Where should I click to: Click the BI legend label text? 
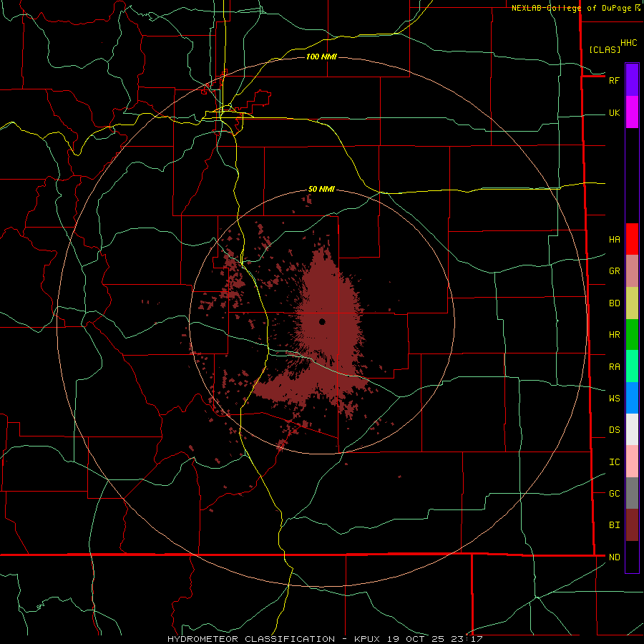(x=614, y=525)
